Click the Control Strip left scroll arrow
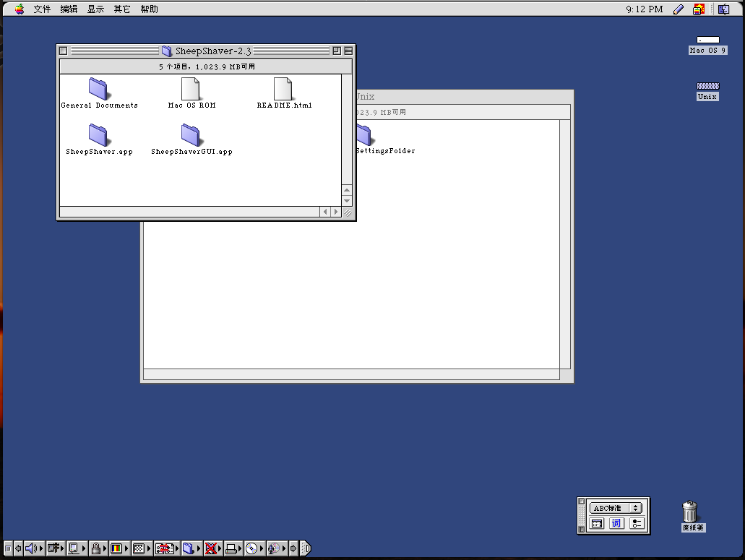The height and width of the screenshot is (560, 745). click(18, 548)
